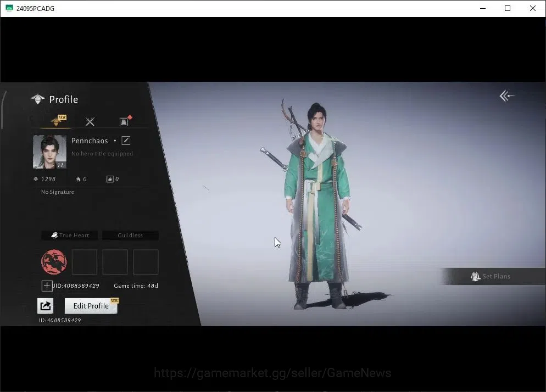
Task: Choose the first empty badge slot
Action: [84, 262]
